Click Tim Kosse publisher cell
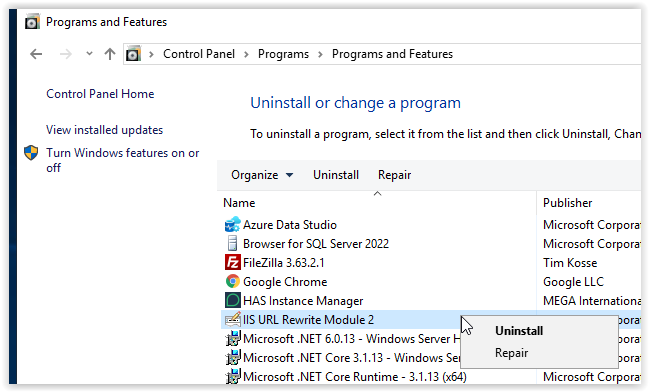This screenshot has height=392, width=649. tap(570, 263)
